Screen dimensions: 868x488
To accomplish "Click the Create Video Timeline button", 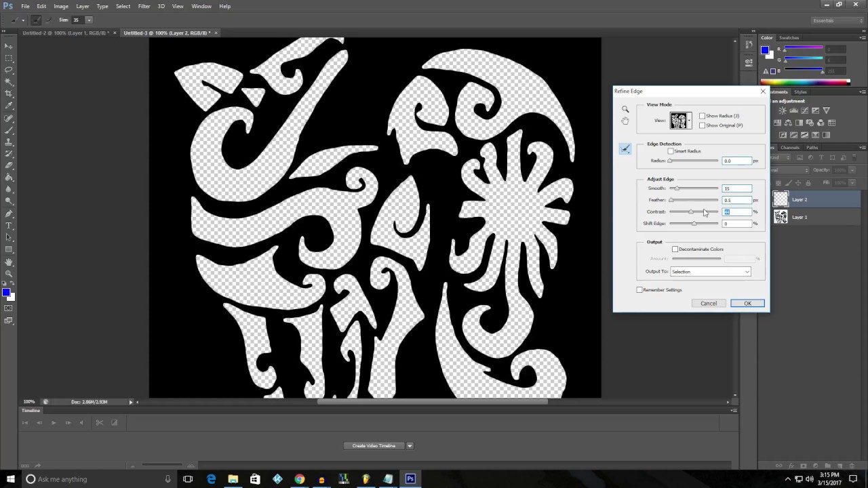I will click(x=374, y=446).
